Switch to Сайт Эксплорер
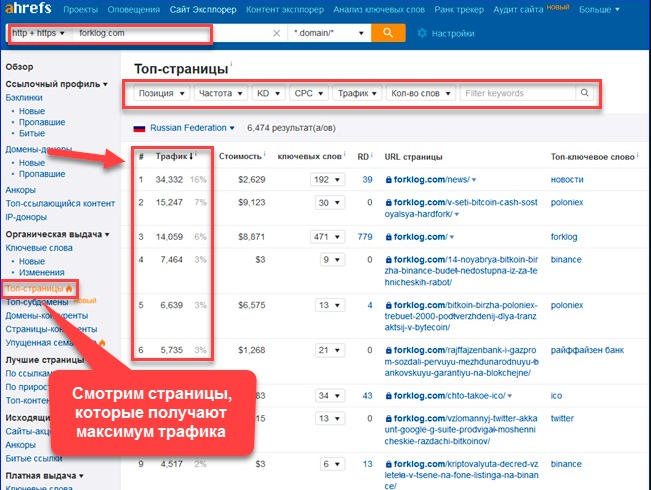651x490 pixels. 203,10
